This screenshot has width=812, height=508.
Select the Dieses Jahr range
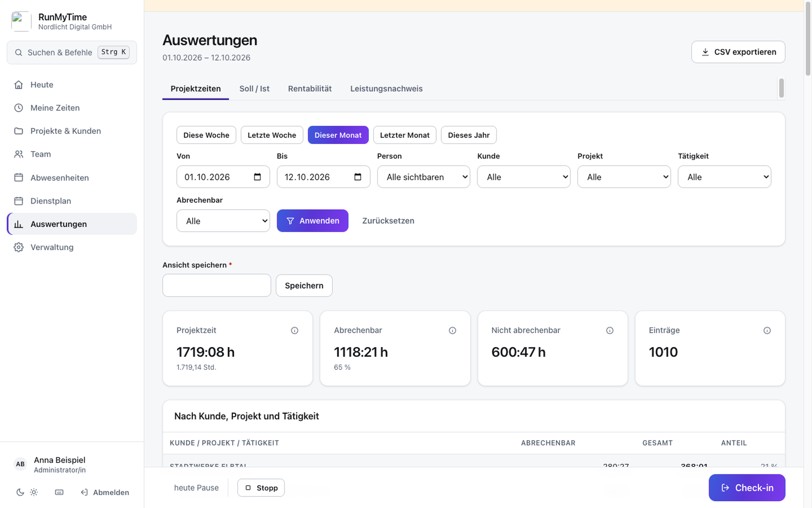[x=469, y=135]
